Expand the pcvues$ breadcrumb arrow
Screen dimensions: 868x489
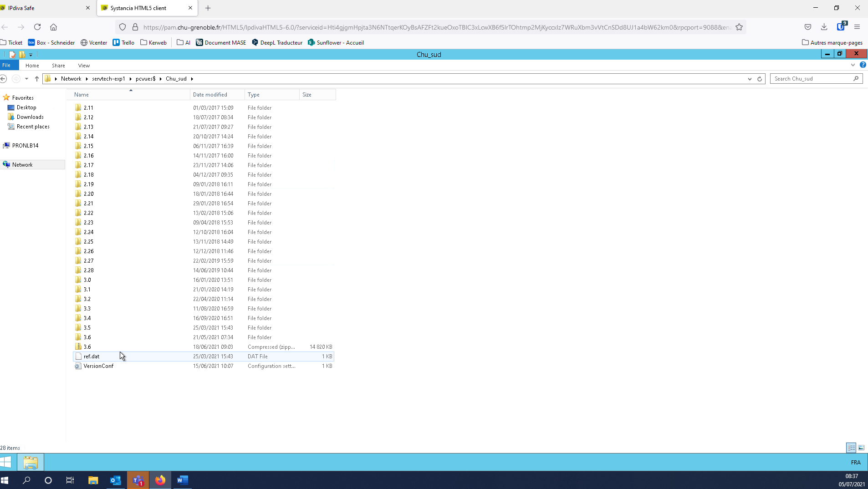coord(161,79)
